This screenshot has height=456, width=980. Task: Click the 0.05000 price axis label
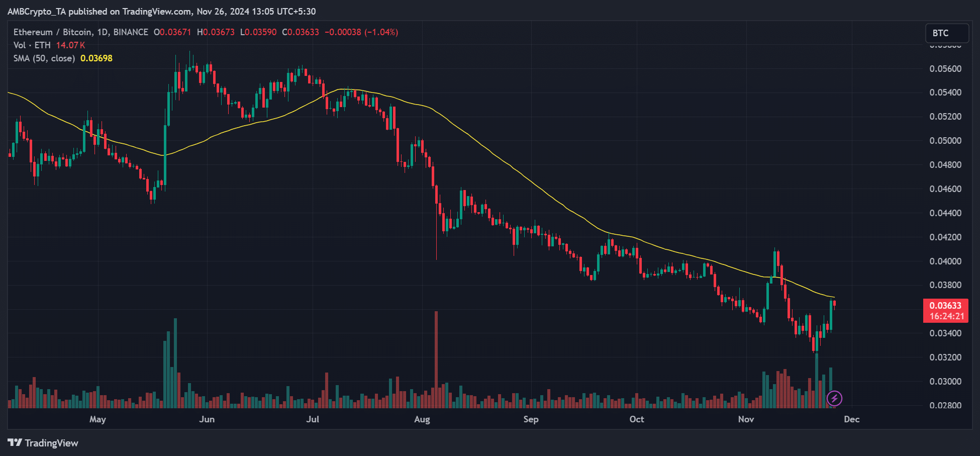coord(945,141)
